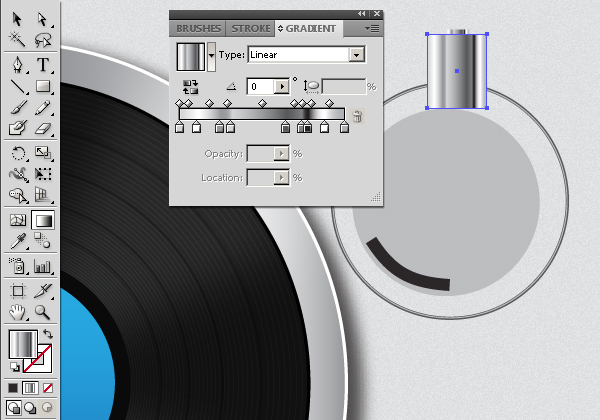600x420 pixels.
Task: Click the selected metallic rectangle on canvas
Action: click(457, 71)
